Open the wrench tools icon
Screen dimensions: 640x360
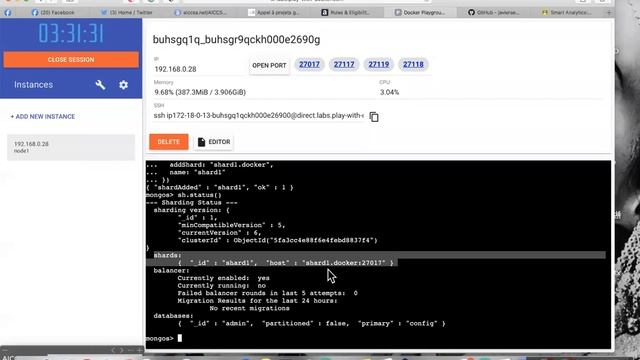100,84
